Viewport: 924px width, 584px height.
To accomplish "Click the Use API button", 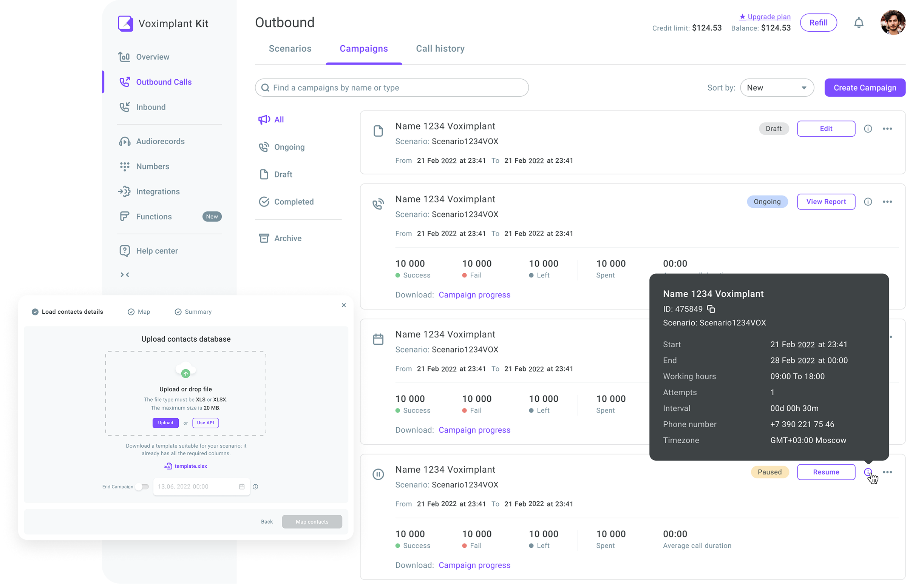I will point(205,422).
